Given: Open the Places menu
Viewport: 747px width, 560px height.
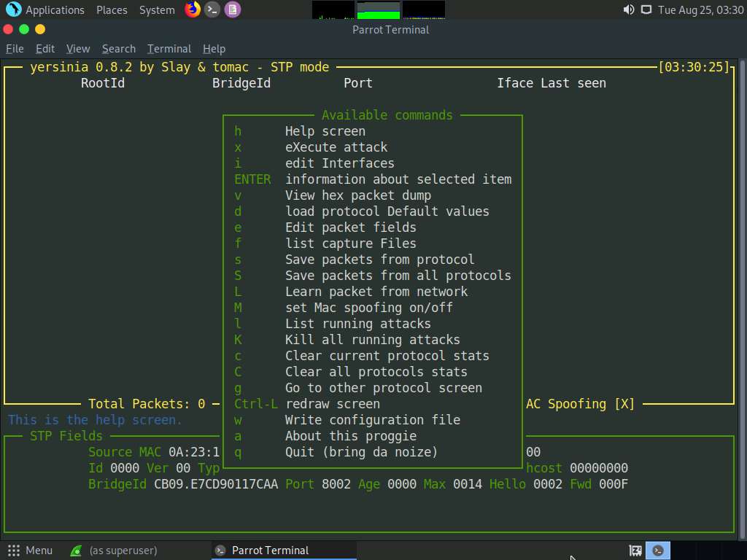Looking at the screenshot, I should point(112,10).
